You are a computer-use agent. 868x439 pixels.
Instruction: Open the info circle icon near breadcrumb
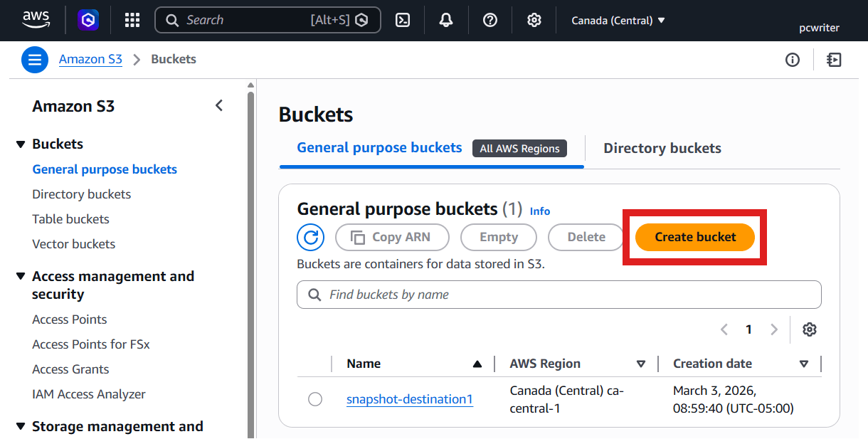(793, 60)
